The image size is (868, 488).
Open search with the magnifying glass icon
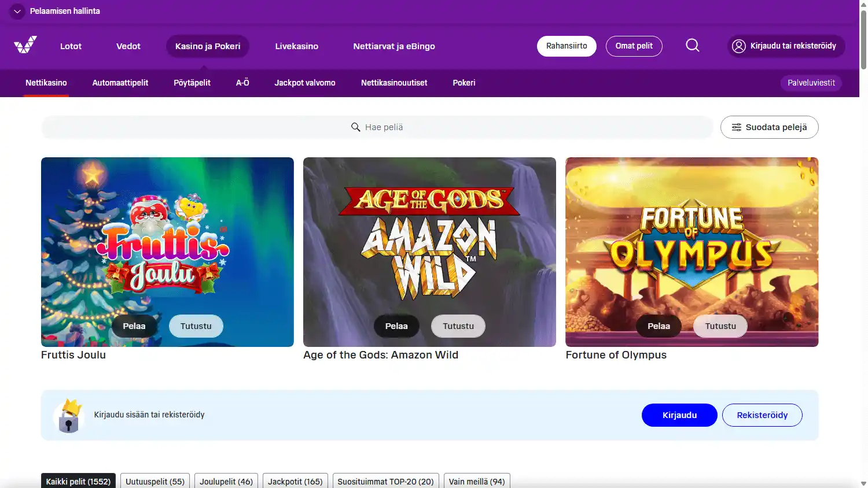(693, 46)
